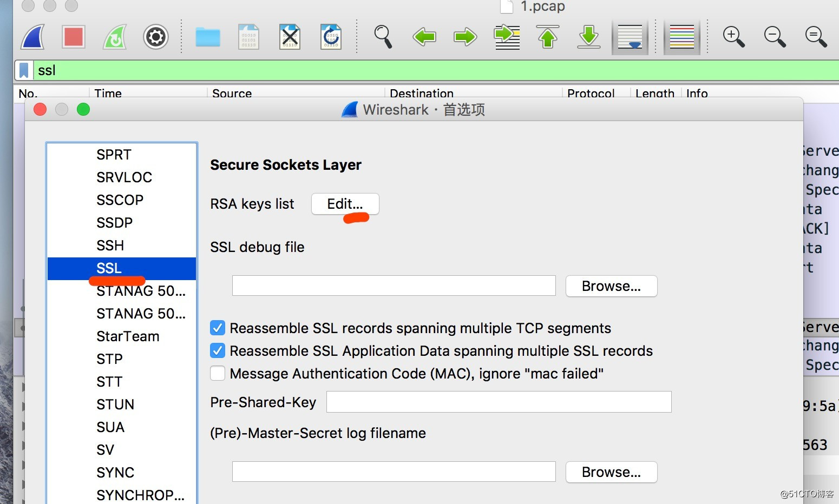Uncheck Reassemble SSL Application Data option
The height and width of the screenshot is (504, 839).
[x=218, y=350]
